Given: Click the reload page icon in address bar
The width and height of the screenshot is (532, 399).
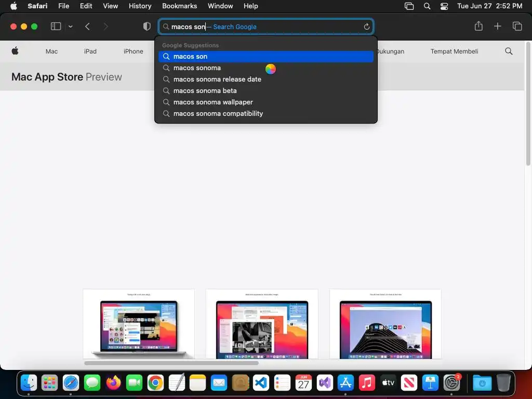Looking at the screenshot, I should 366,27.
